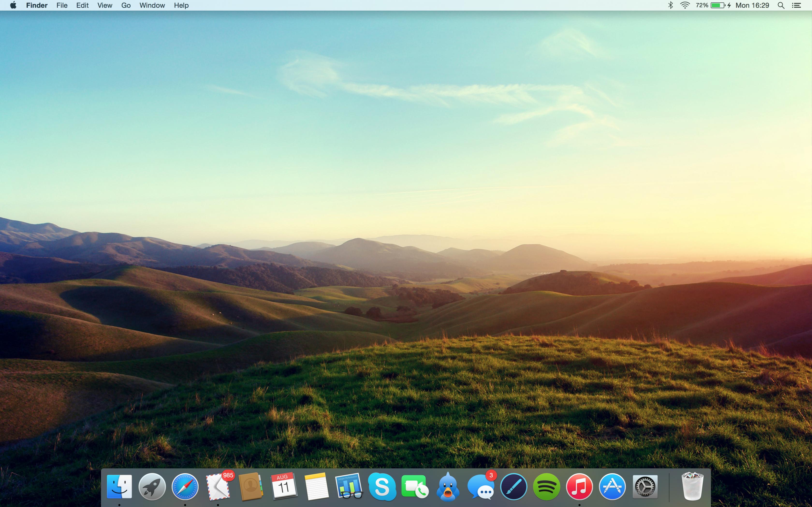Click the 72% battery indicator
The height and width of the screenshot is (507, 812).
tap(713, 5)
